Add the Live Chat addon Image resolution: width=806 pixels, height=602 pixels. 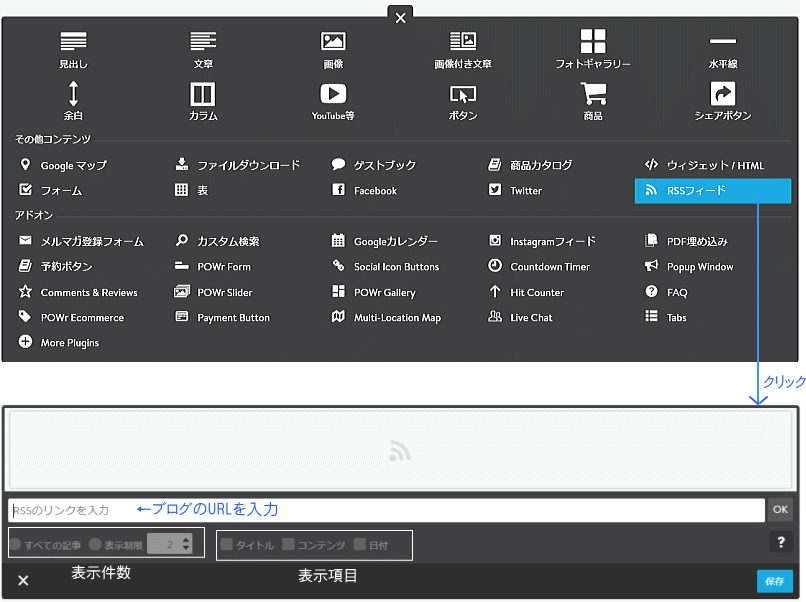(x=533, y=317)
